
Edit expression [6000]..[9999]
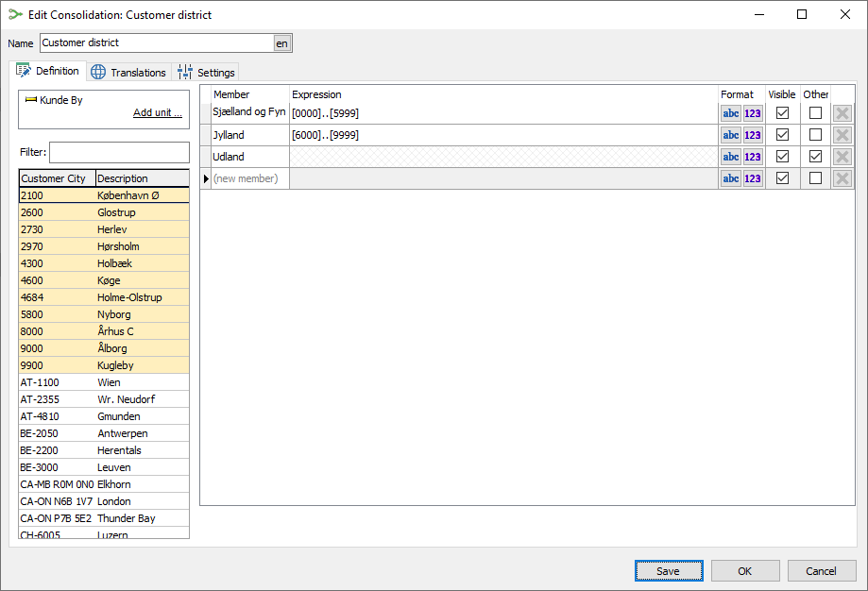click(x=503, y=135)
